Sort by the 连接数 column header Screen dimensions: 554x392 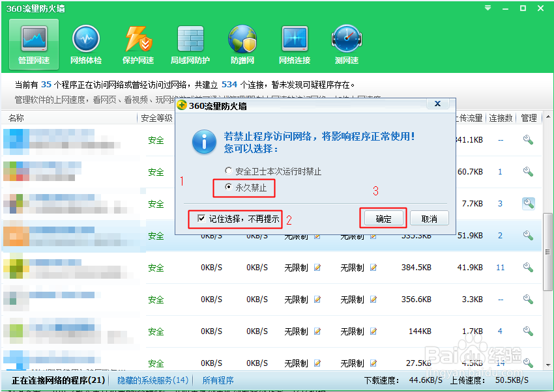pos(501,118)
